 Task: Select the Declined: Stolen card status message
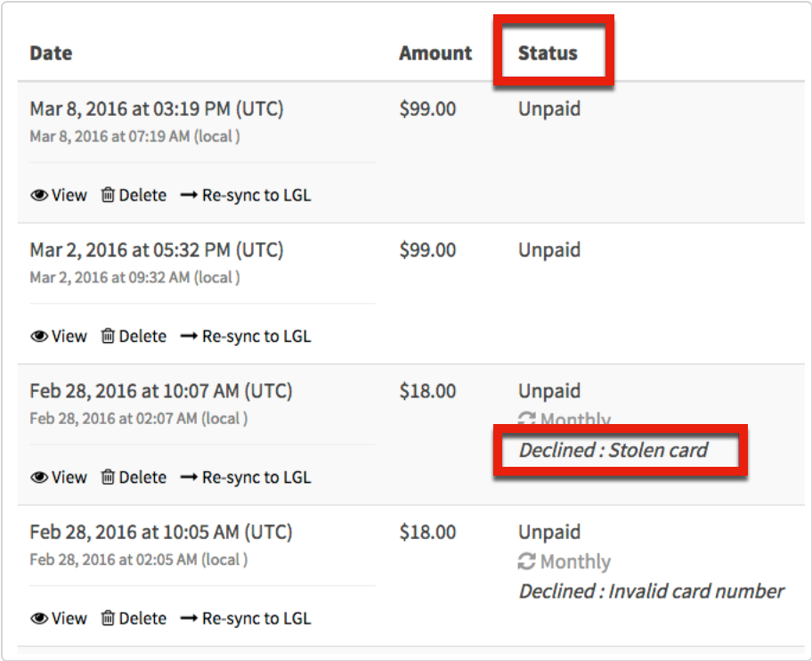pos(613,450)
